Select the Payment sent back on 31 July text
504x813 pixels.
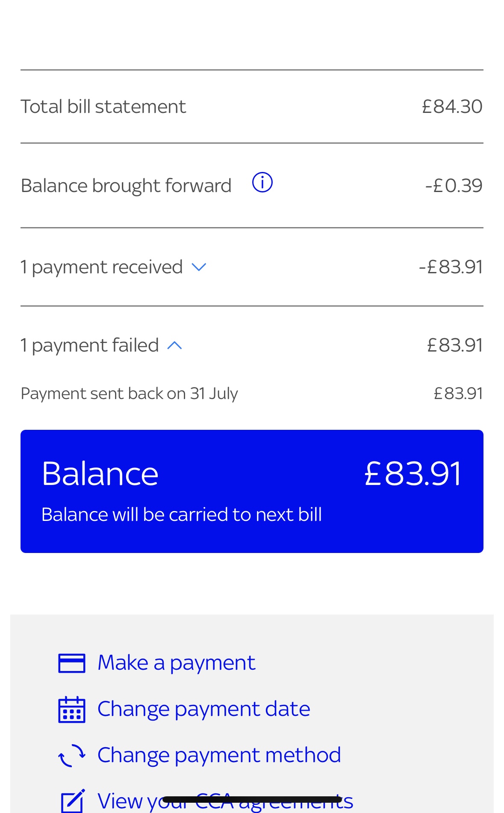pos(129,393)
